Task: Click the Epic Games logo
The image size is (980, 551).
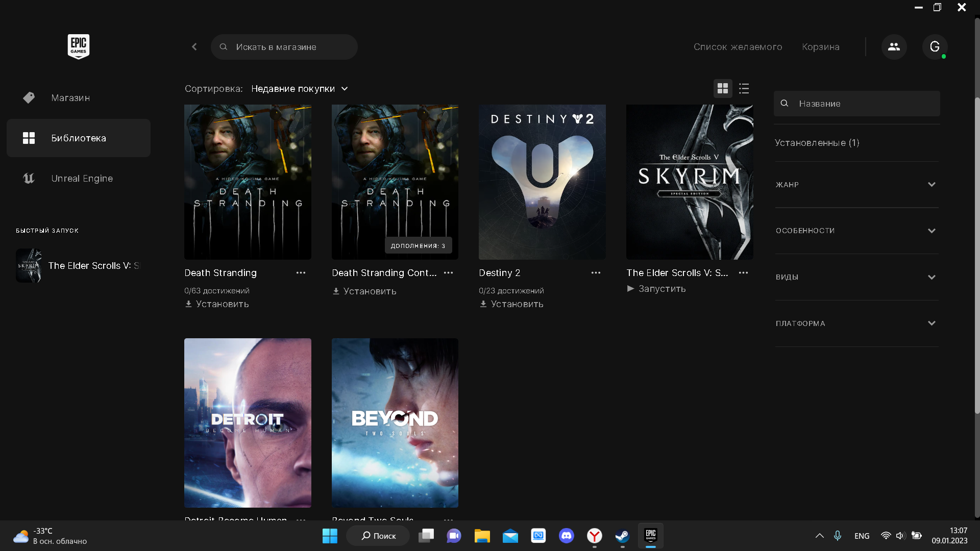Action: tap(79, 46)
